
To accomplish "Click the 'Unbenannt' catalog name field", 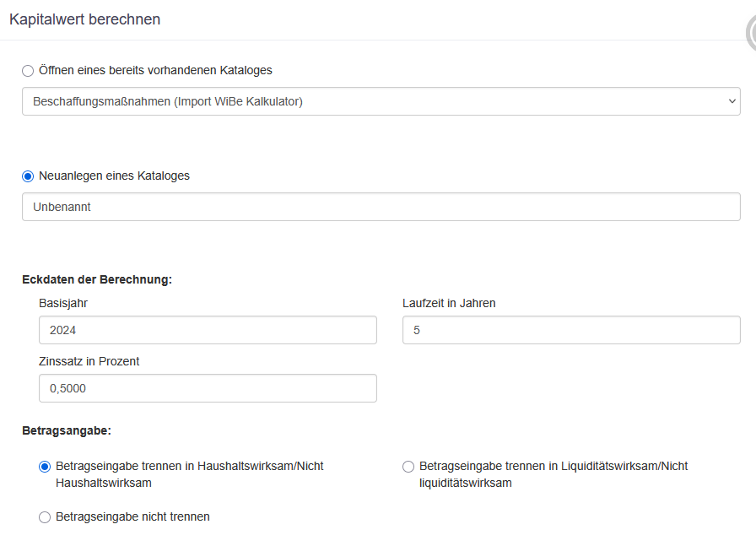I will click(381, 207).
